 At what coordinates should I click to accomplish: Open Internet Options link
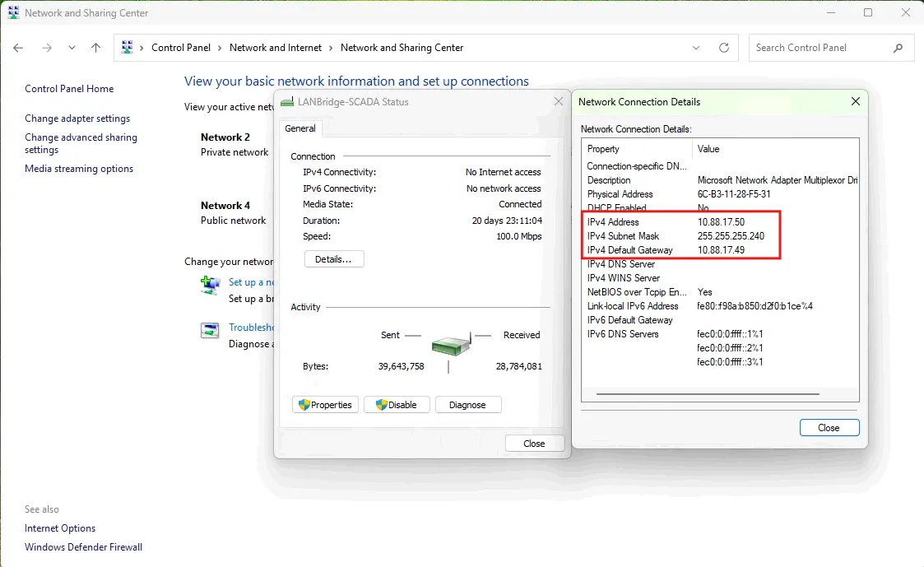60,528
